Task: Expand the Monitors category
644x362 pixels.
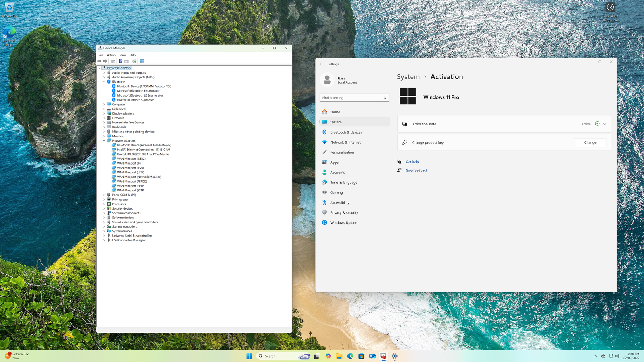Action: pyautogui.click(x=104, y=136)
